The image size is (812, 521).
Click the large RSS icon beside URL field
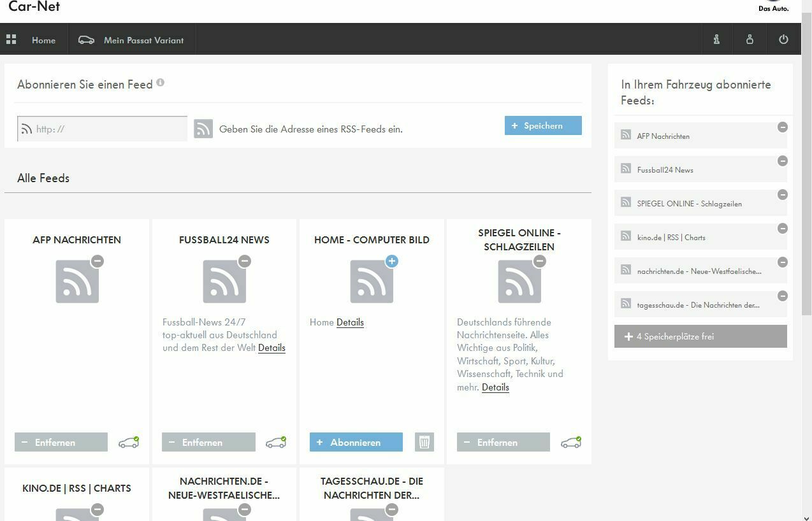(x=203, y=128)
